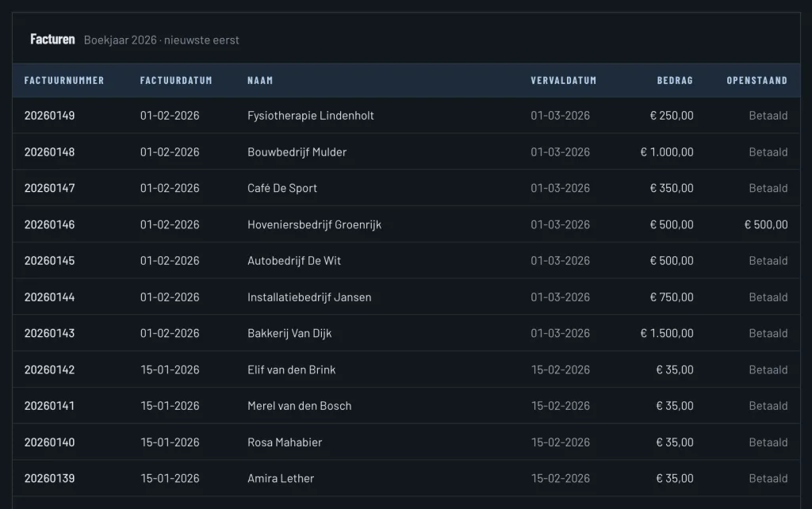Select Fysiotherapie Lindenholt name cell
The width and height of the screenshot is (812, 509).
[311, 116]
